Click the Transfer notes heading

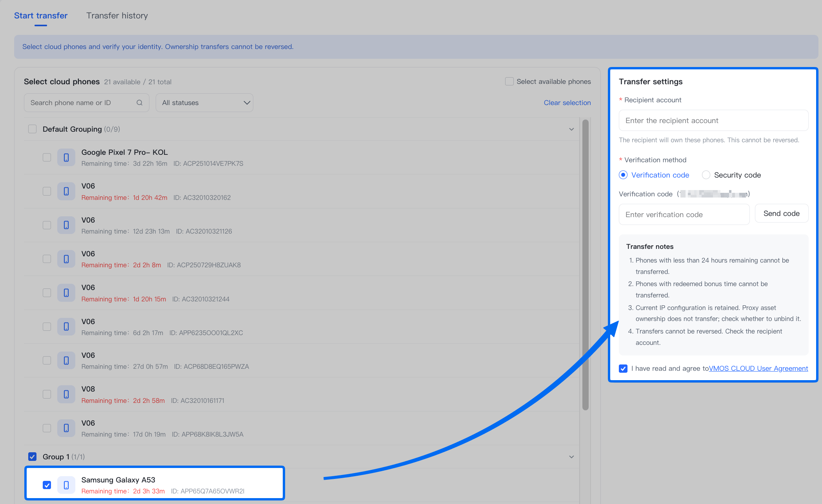(x=650, y=247)
